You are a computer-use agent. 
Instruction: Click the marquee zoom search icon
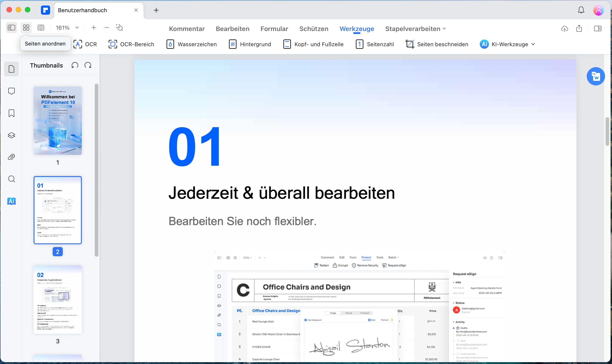click(x=120, y=28)
